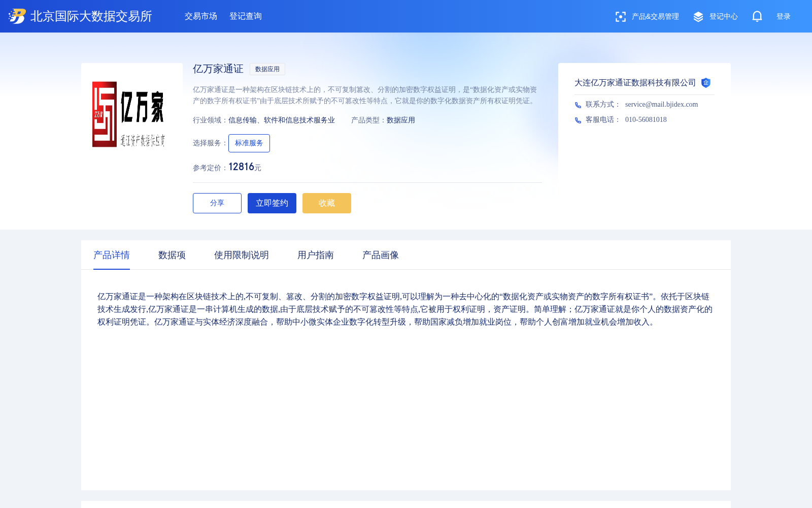812x508 pixels.
Task: Click the 数据应用 tag next to title
Action: tap(267, 69)
